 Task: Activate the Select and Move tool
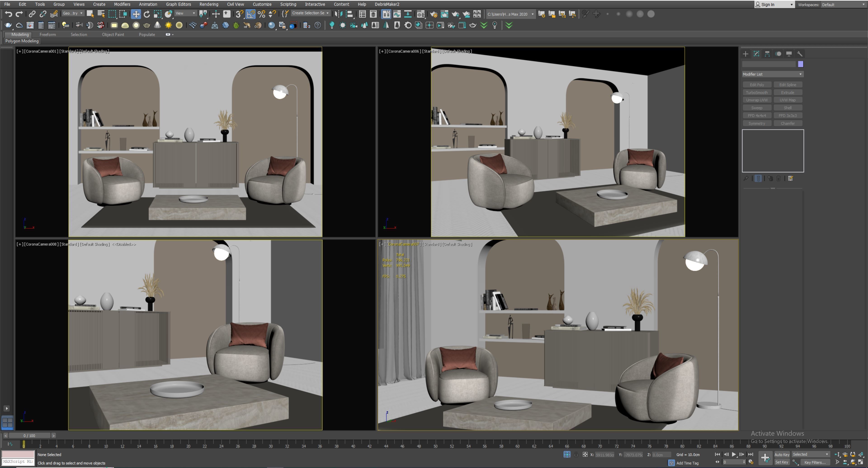coord(136,14)
